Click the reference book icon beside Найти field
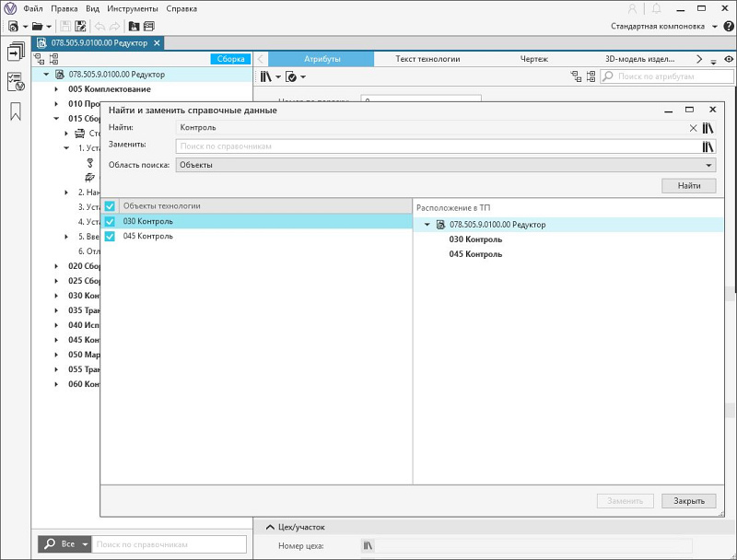This screenshot has width=737, height=560. point(708,128)
